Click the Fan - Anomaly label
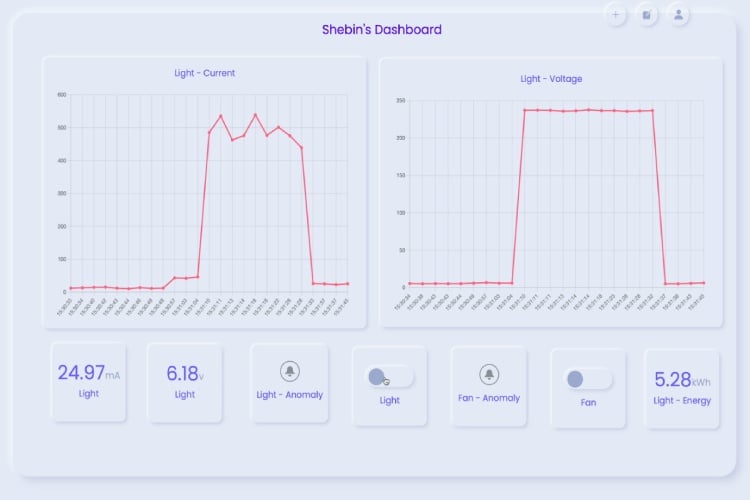Viewport: 750px width, 500px height. (488, 398)
